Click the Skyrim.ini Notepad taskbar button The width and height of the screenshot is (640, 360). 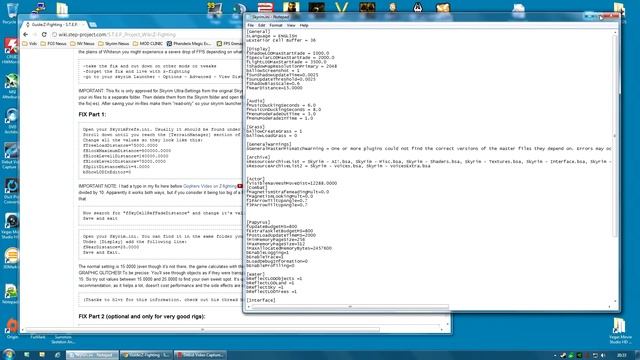tap(92, 355)
